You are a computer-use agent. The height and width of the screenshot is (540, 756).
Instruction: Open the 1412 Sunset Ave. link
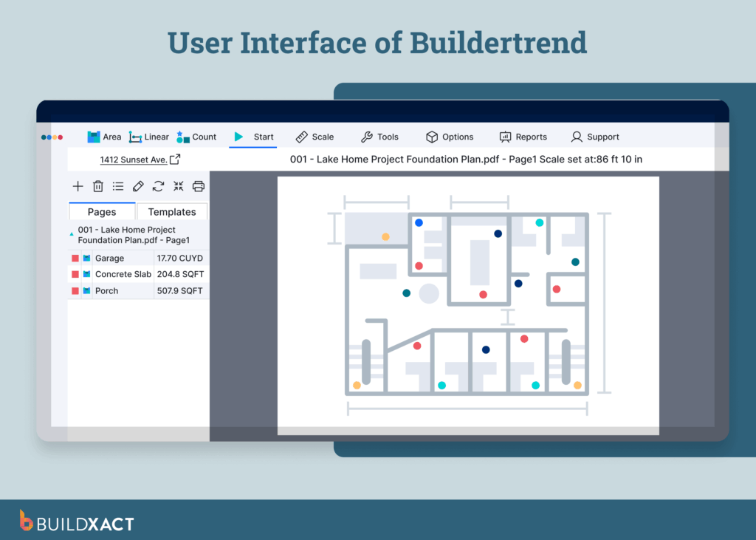tap(134, 159)
